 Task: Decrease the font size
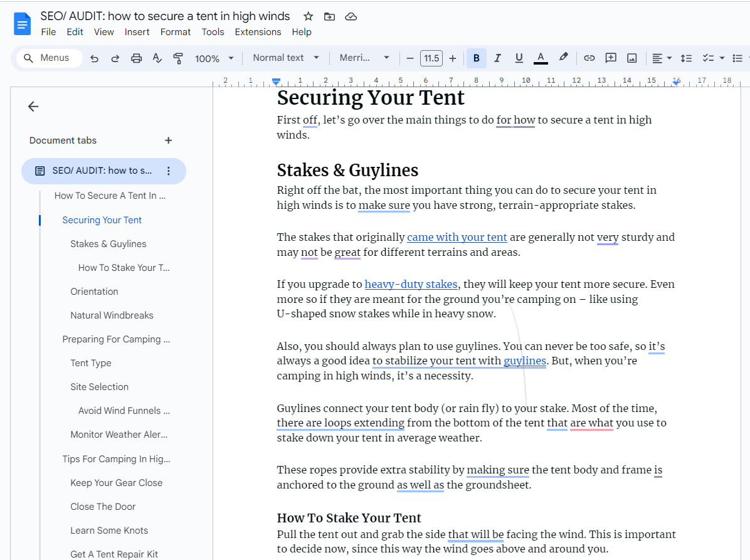coord(410,58)
